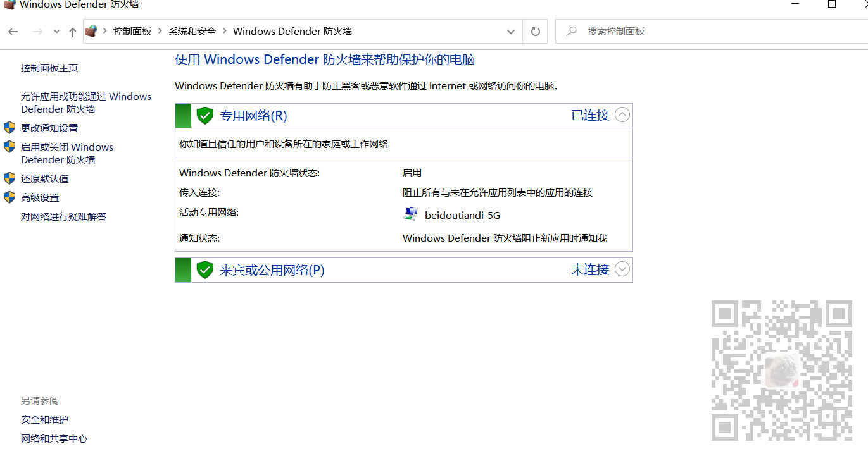Click the forward navigation arrow
The width and height of the screenshot is (868, 456).
[x=37, y=32]
